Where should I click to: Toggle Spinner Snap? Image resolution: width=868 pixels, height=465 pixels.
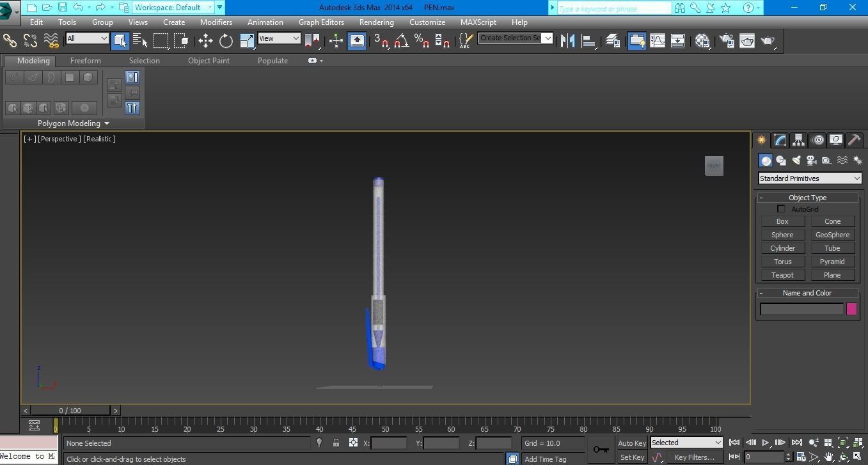pyautogui.click(x=442, y=41)
